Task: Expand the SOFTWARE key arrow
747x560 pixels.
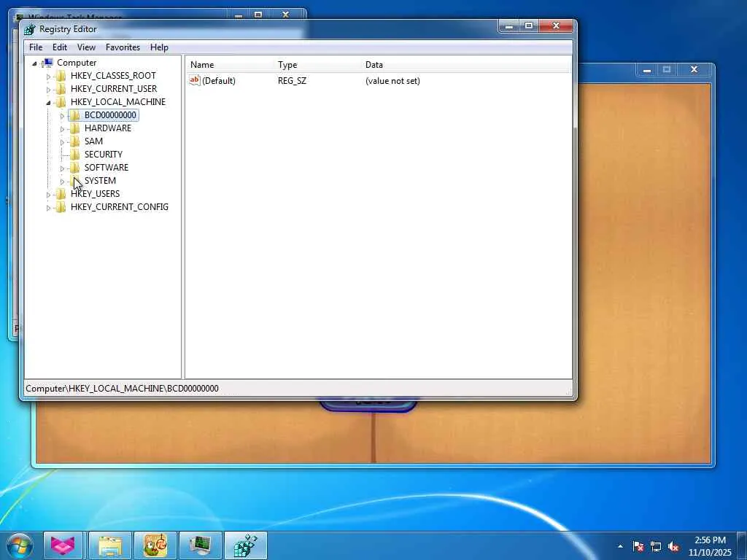Action: (62, 168)
